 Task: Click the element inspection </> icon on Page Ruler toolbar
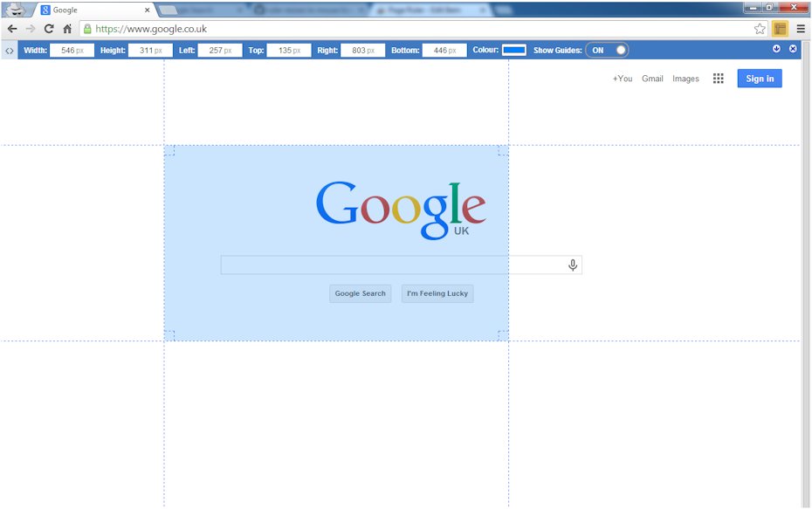click(x=9, y=50)
